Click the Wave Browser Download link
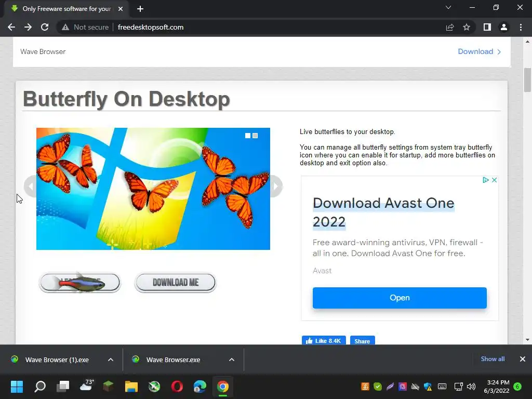 [x=479, y=51]
